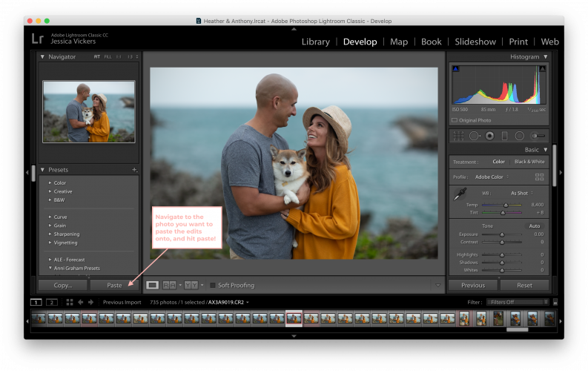This screenshot has width=588, height=371.
Task: Select the Red Eye Correction tool
Action: pos(489,136)
